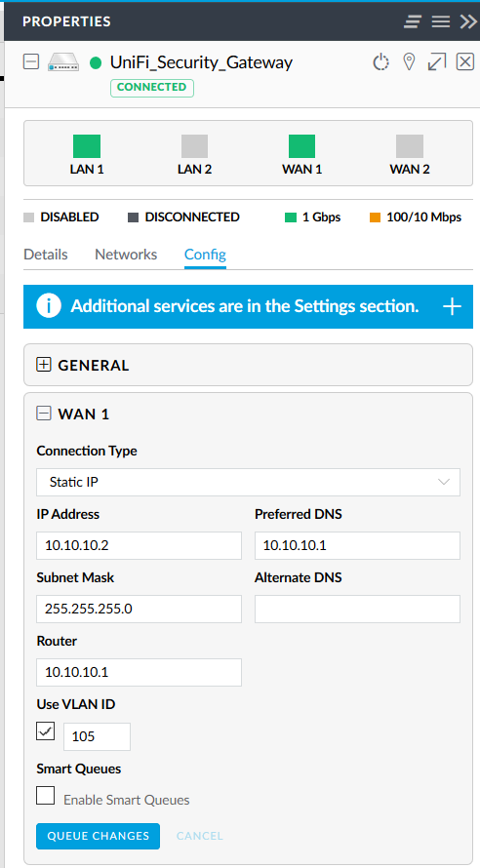Image resolution: width=480 pixels, height=868 pixels.
Task: Click the Enable Smart Queues label
Action: 127,800
